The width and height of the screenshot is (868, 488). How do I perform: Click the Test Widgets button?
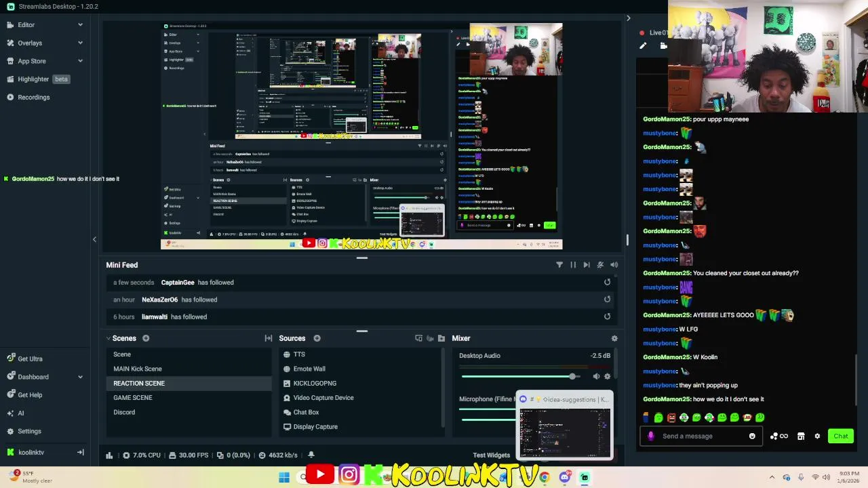pos(491,455)
